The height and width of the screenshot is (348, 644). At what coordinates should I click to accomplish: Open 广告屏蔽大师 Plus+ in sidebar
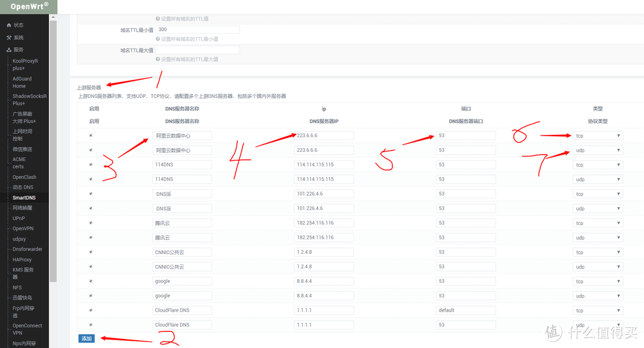(x=24, y=118)
